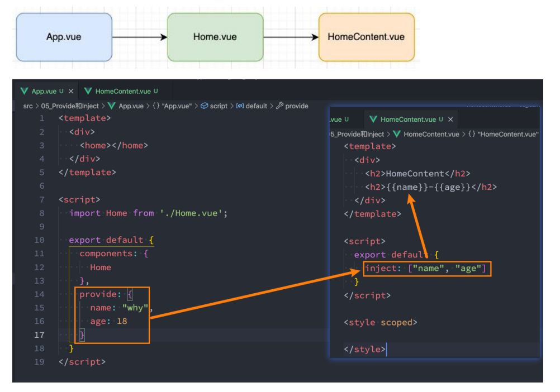Click the Vue icon in the right panel's HomeContent.vue tab
Screen dimensions: 560x392
[373, 119]
